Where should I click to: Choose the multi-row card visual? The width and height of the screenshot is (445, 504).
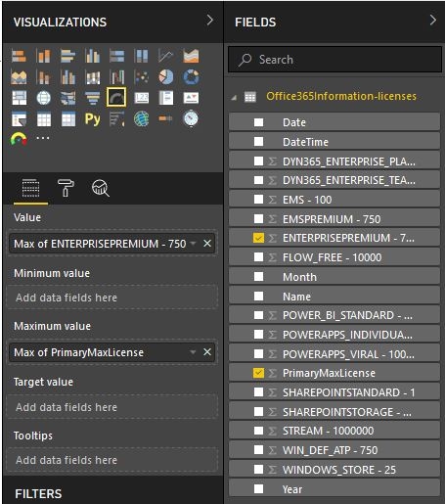[x=166, y=98]
